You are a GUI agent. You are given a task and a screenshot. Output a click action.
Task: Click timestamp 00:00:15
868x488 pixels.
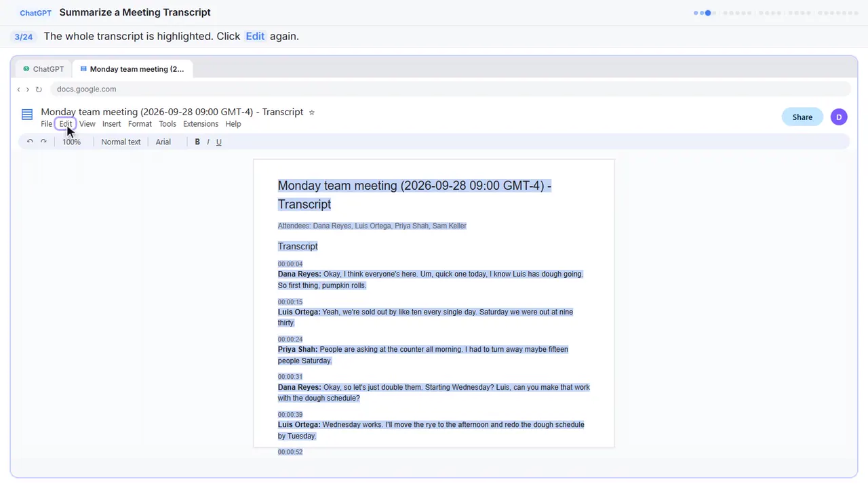290,302
